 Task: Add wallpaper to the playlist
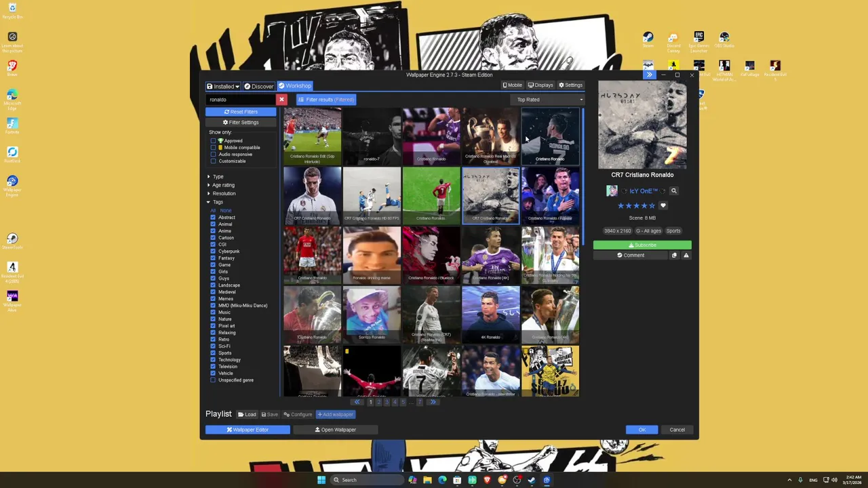pos(335,415)
